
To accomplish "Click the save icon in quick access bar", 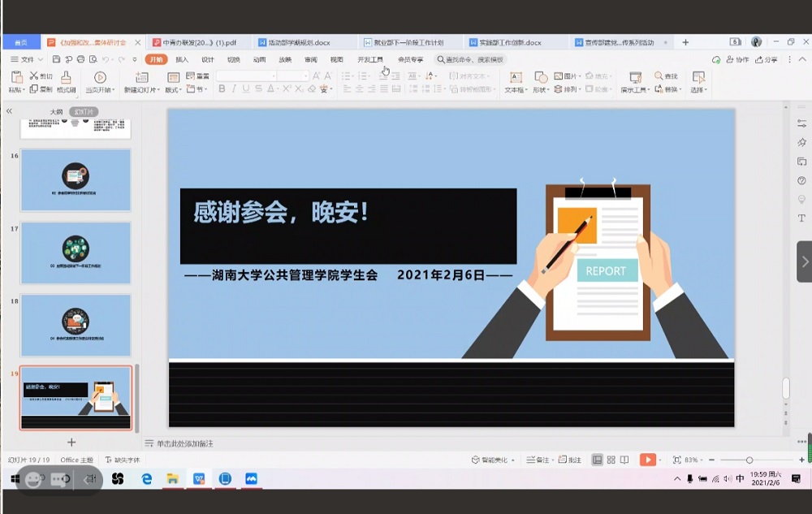I will pos(56,59).
